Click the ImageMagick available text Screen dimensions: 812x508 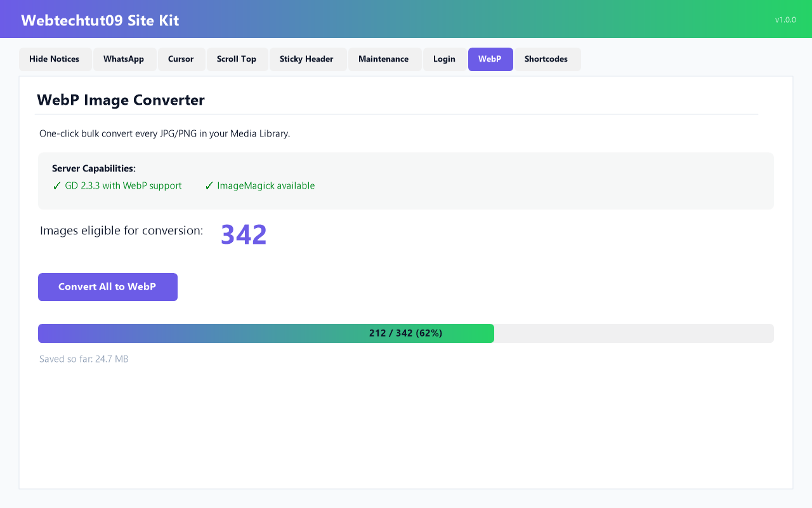tap(266, 186)
